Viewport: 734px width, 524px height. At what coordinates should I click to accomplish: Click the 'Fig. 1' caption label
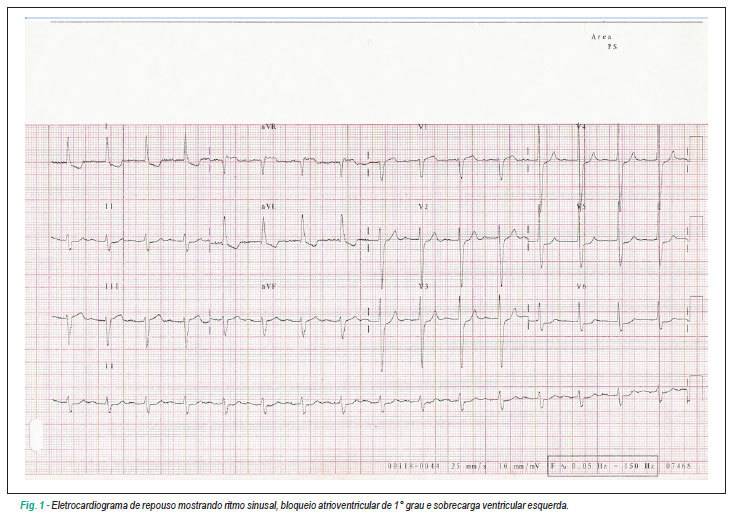point(32,506)
